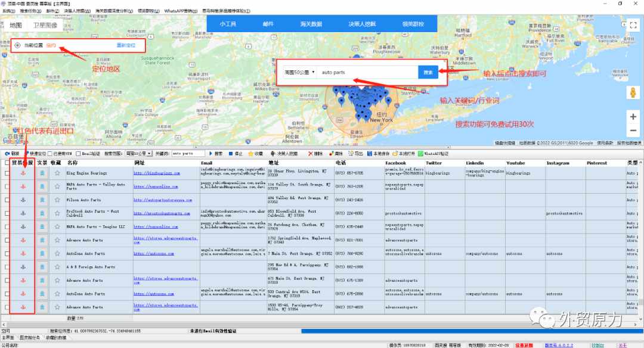Click the 本地保存 floppy-disk icon

click(x=370, y=154)
